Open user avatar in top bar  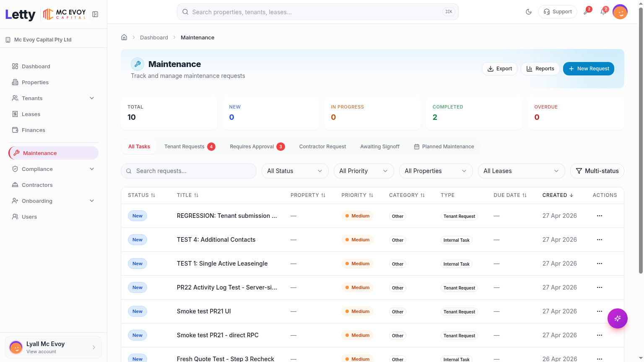[x=620, y=12]
